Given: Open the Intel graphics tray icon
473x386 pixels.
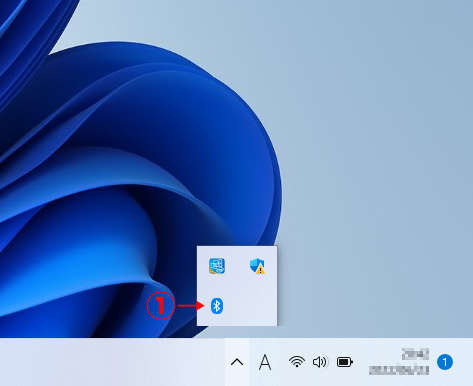Looking at the screenshot, I should pos(217,266).
